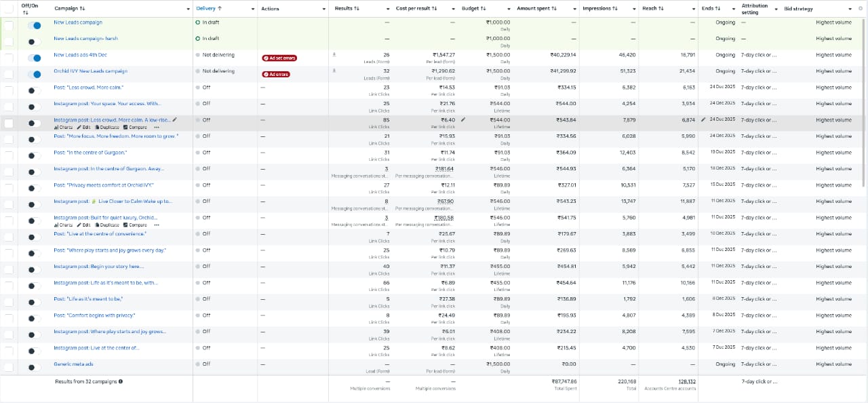Open Charts for the Instagram 'Less crowd' campaign
Viewport: 868px width, 403px height.
pyautogui.click(x=63, y=128)
